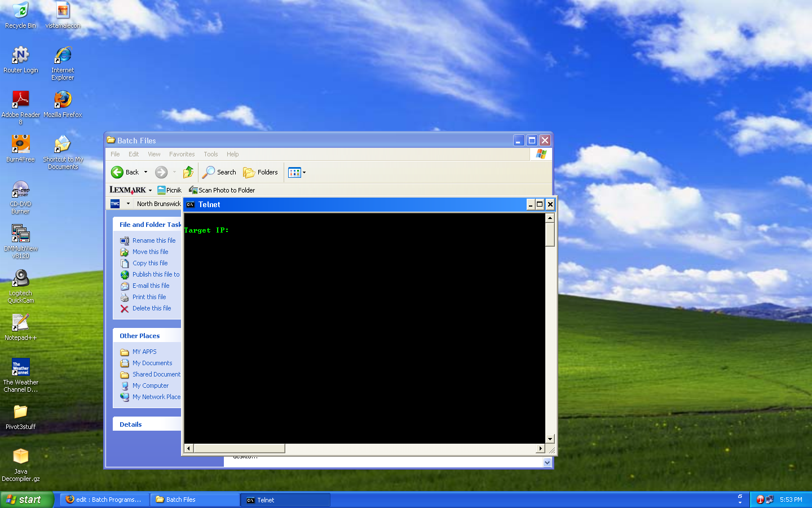The image size is (812, 508).
Task: Click North Brunswick weather location
Action: (x=158, y=204)
